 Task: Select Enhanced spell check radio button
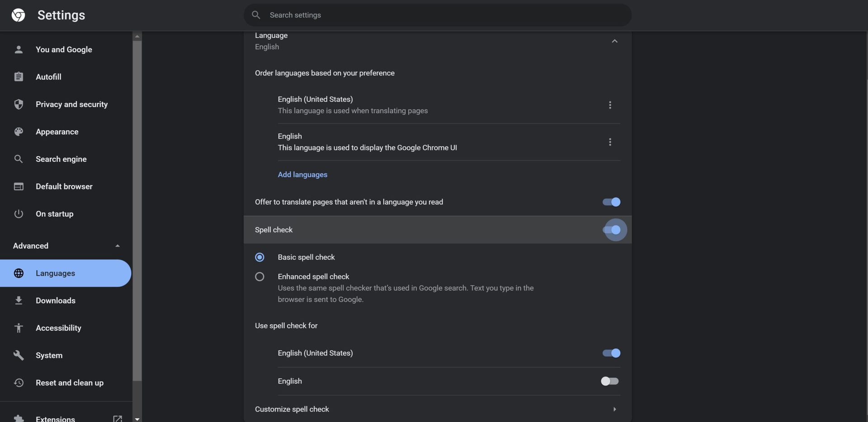click(x=259, y=277)
